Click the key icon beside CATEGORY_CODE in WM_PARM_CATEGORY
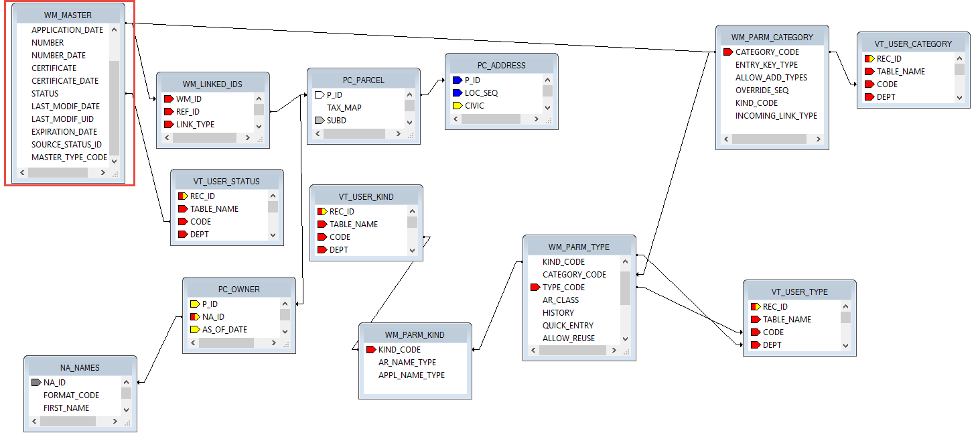The width and height of the screenshot is (980, 435). coord(727,52)
